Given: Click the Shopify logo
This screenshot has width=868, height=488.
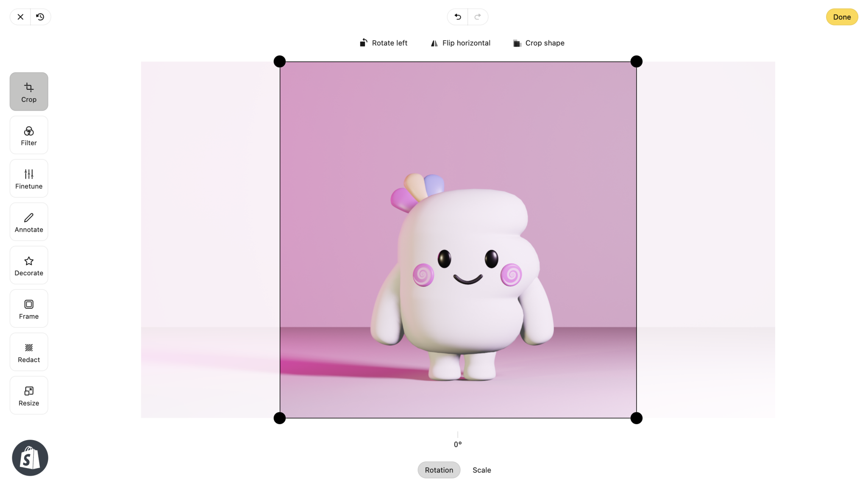Looking at the screenshot, I should pos(30,457).
